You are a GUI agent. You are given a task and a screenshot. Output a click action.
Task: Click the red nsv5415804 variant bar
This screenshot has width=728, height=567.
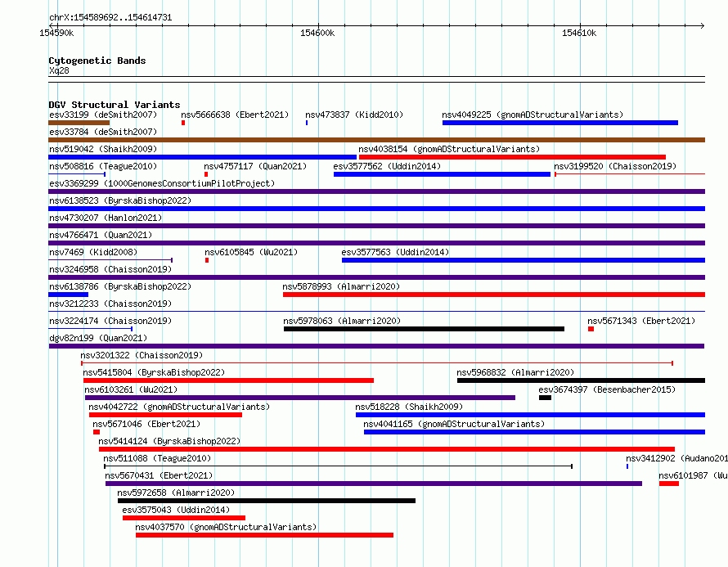228,380
